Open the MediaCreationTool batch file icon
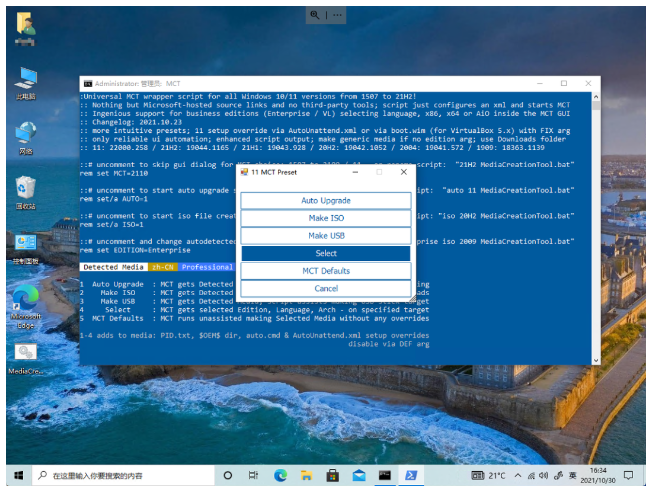Screen dimensions: 653x494 26,355
